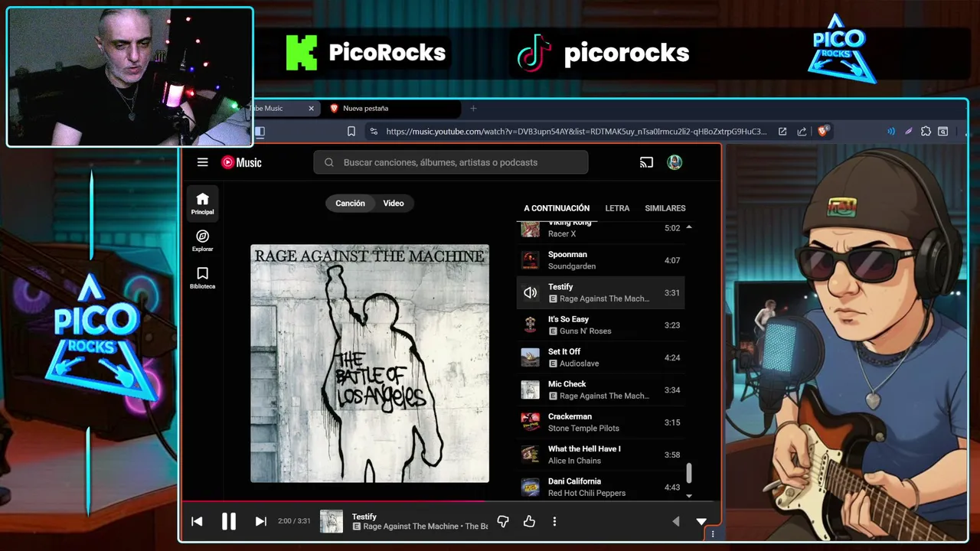980x551 pixels.
Task: Click the audio playing indicator in toolbar
Action: pyautogui.click(x=890, y=131)
